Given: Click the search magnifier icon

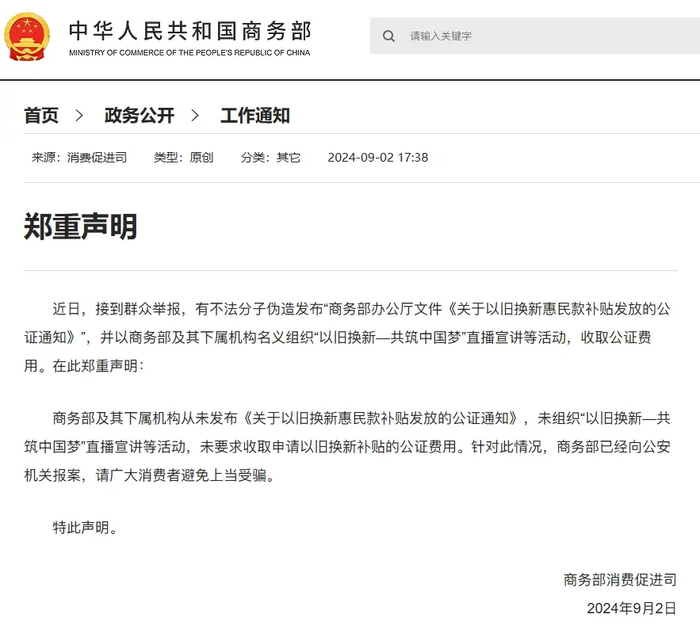Looking at the screenshot, I should click(388, 36).
